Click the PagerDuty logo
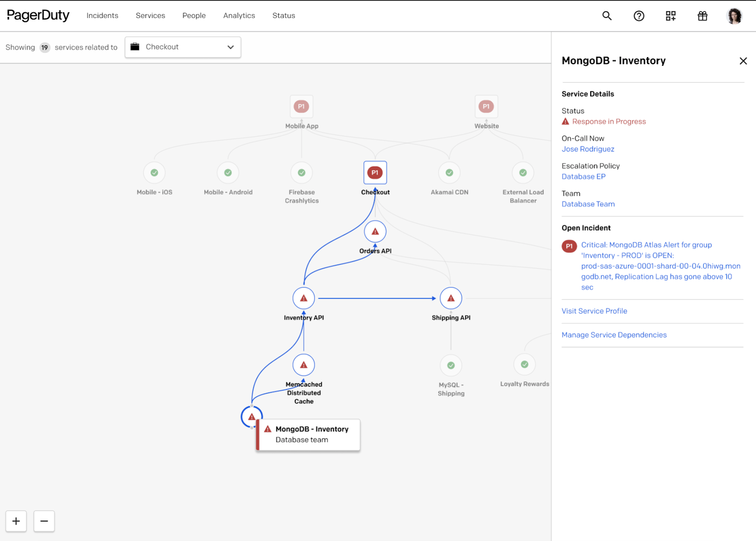Viewport: 756px width, 541px height. point(38,15)
